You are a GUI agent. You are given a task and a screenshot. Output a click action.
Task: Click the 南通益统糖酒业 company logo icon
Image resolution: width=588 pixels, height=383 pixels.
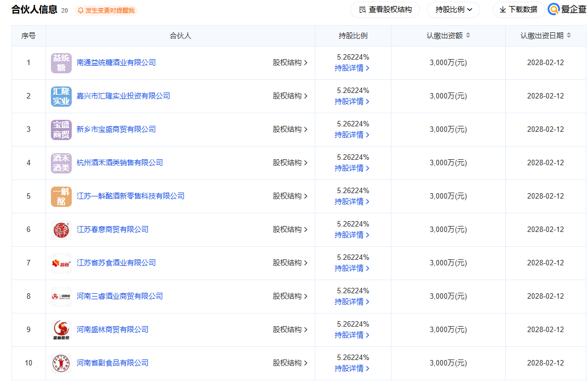[61, 63]
